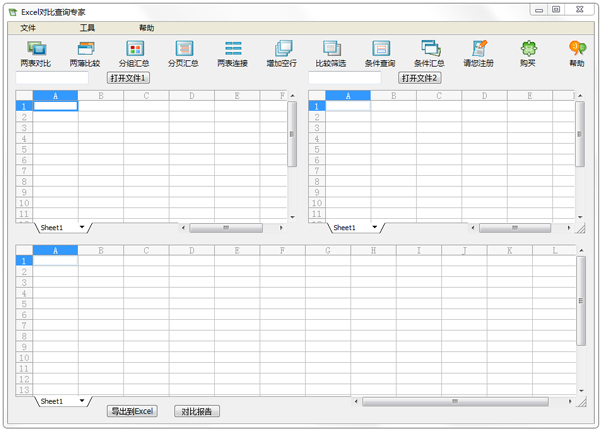Screen dimensions: 600x430
Task: Open the 工具 menu
Action: click(87, 28)
